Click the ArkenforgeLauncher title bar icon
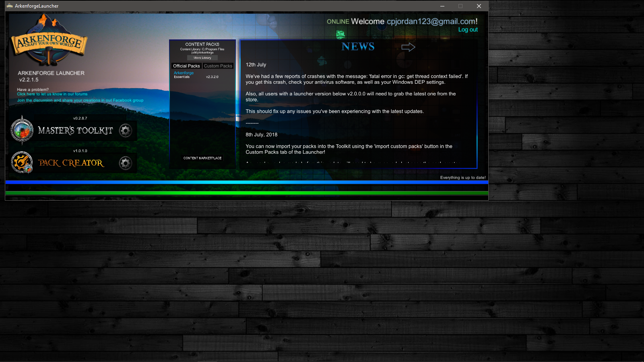Viewport: 644px width, 362px height. pos(10,6)
